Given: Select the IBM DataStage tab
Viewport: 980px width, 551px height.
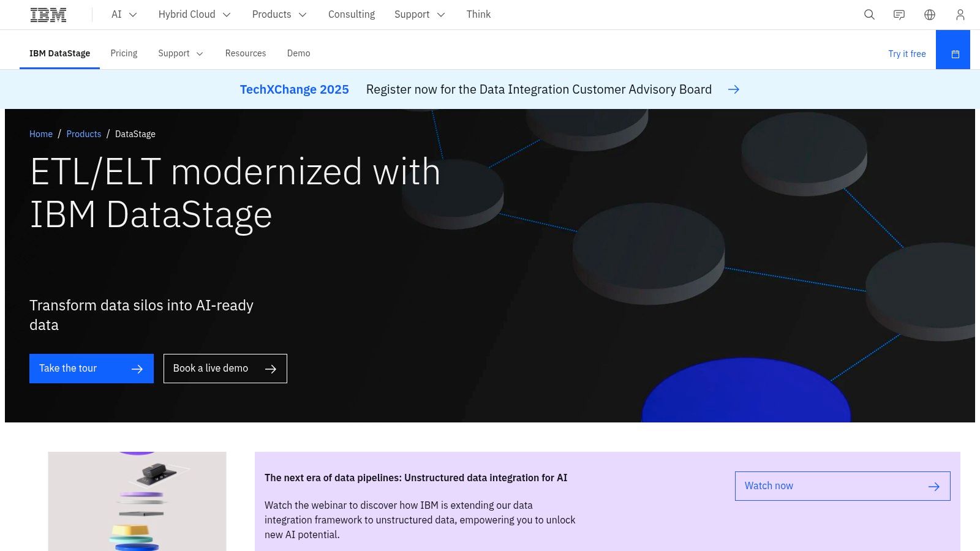Looking at the screenshot, I should coord(59,53).
